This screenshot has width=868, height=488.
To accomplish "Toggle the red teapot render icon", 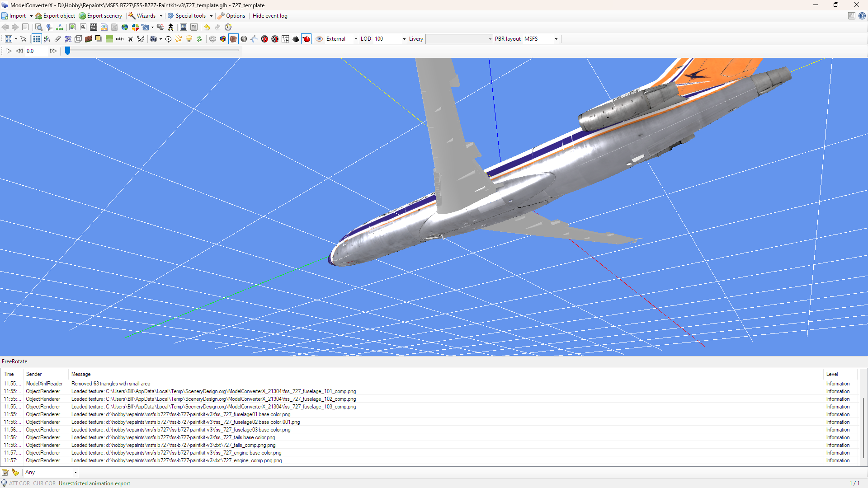I will coord(307,39).
